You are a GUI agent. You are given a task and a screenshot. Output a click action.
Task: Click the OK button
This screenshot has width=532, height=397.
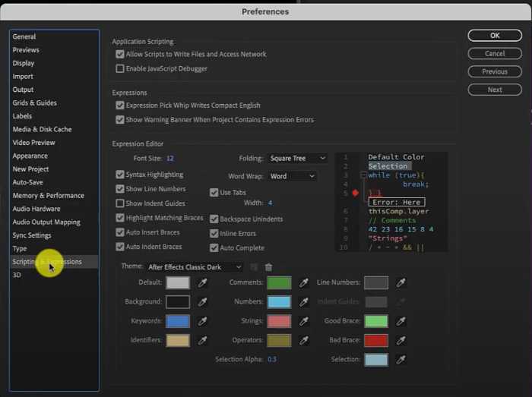495,36
